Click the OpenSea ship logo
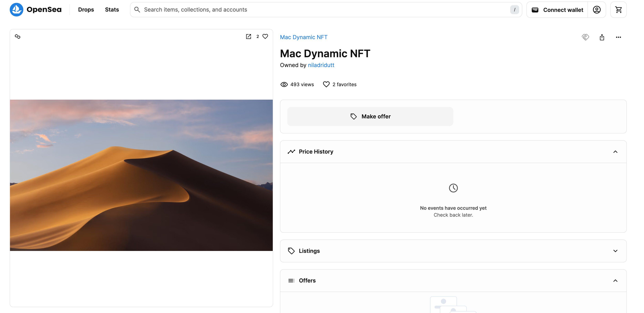 point(17,9)
